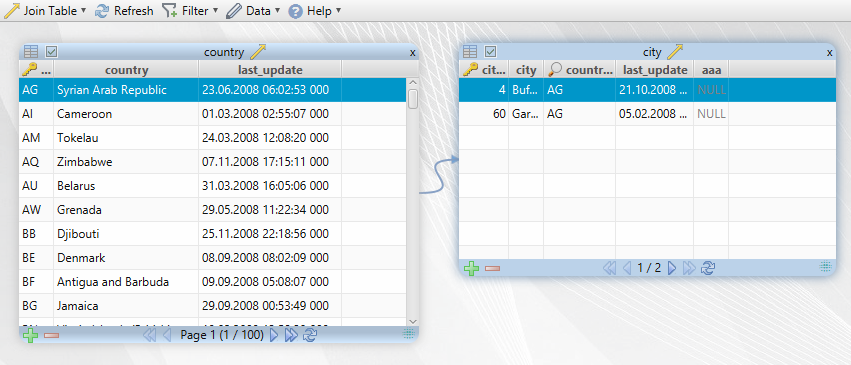
Task: Select the Belarus row
Action: click(x=212, y=185)
